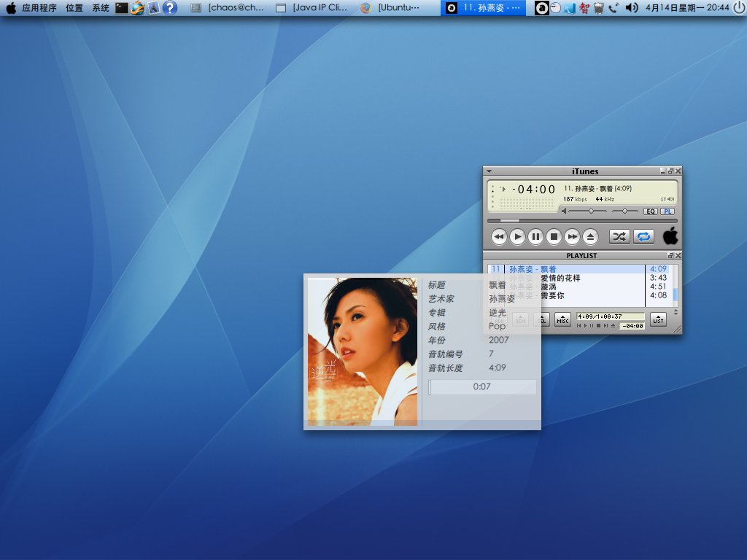Click the playlist -04:00 mini timer
The image size is (747, 560).
coord(632,326)
